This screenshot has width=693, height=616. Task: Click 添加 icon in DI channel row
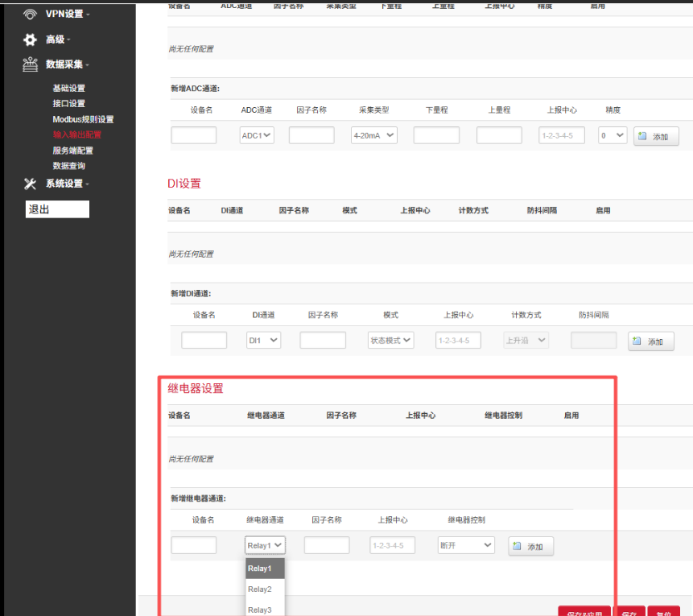pos(637,341)
